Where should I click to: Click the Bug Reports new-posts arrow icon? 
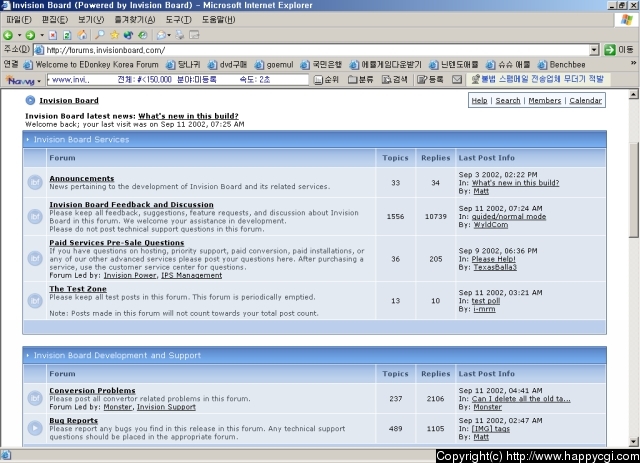pyautogui.click(x=35, y=428)
